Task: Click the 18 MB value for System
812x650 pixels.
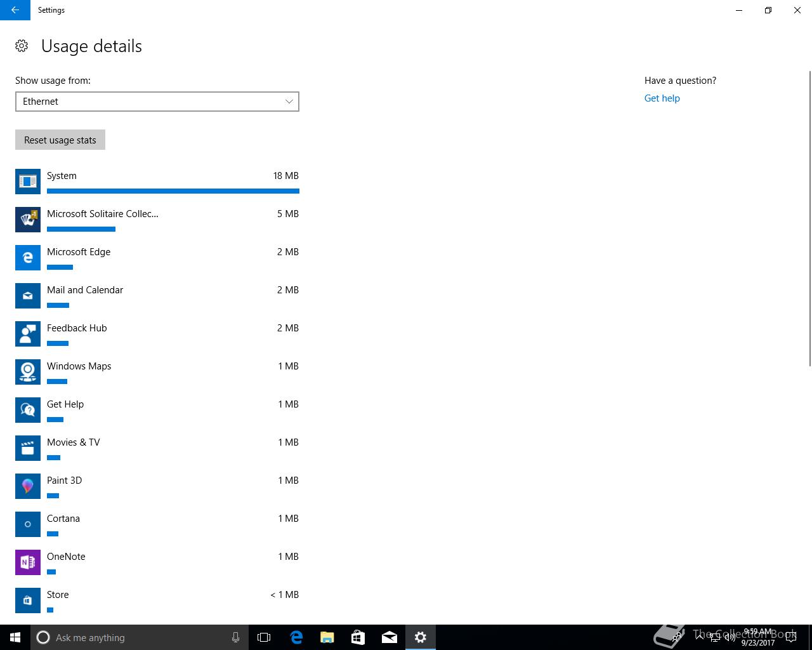Action: tap(285, 176)
